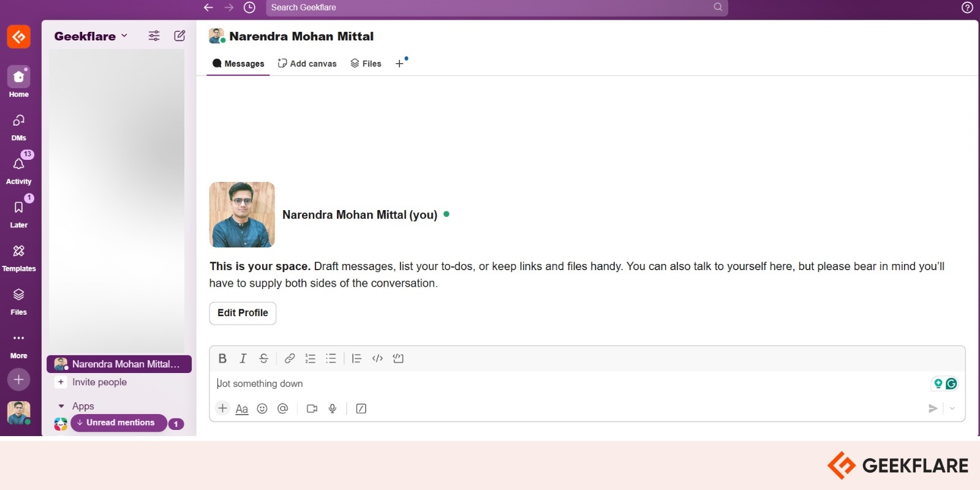Screen dimensions: 980x490
Task: Select the Add canvas tab
Action: (x=307, y=64)
